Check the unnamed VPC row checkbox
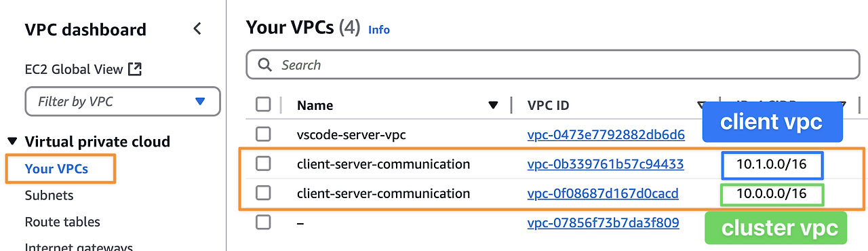This screenshot has height=251, width=868. pyautogui.click(x=263, y=222)
